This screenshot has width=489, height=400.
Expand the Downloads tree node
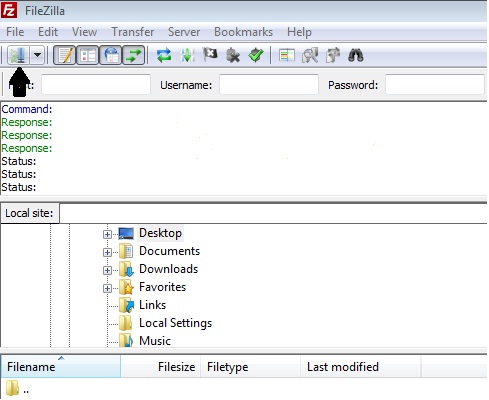(x=107, y=270)
